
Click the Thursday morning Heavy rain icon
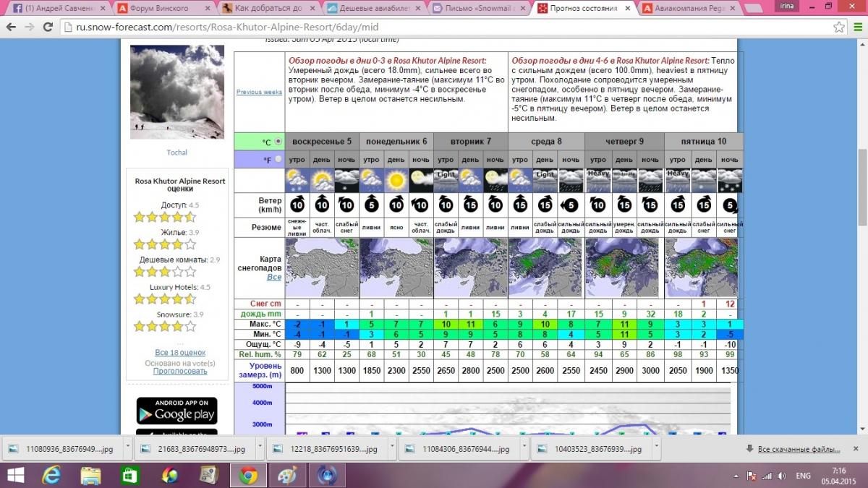click(x=597, y=179)
